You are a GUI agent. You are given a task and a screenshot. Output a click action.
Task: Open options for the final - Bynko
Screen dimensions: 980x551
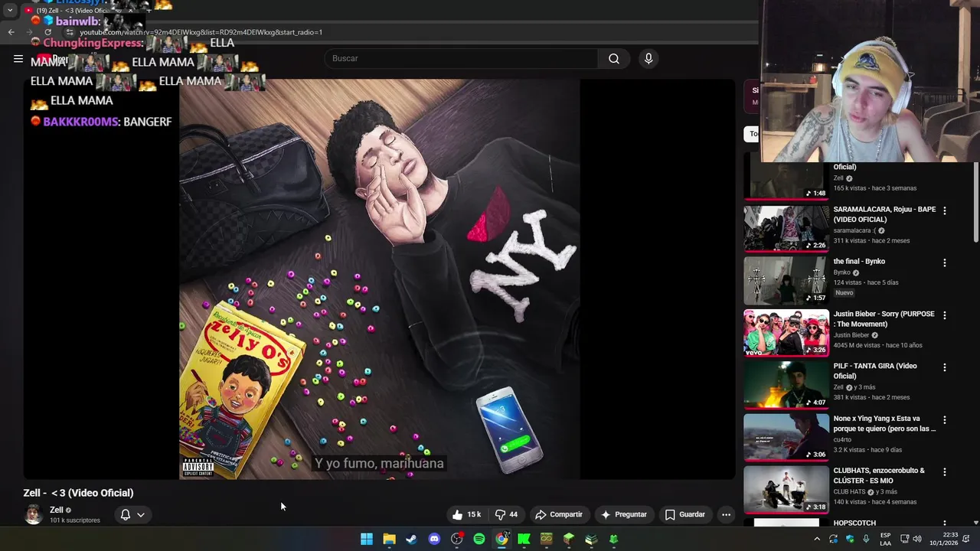(x=944, y=262)
